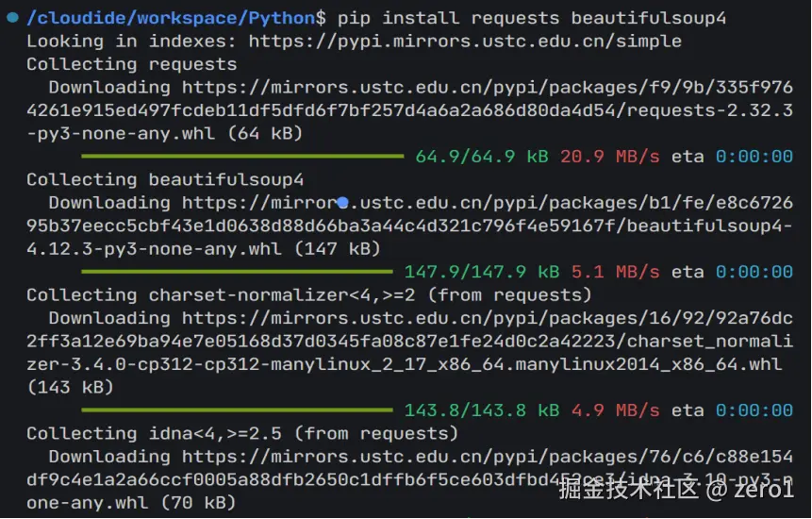Image resolution: width=812 pixels, height=519 pixels.
Task: Open the idna wheel download URL
Action: (409, 479)
